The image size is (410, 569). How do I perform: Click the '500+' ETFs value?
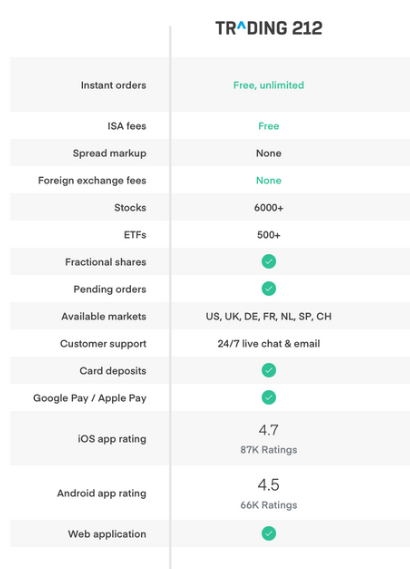(x=268, y=235)
